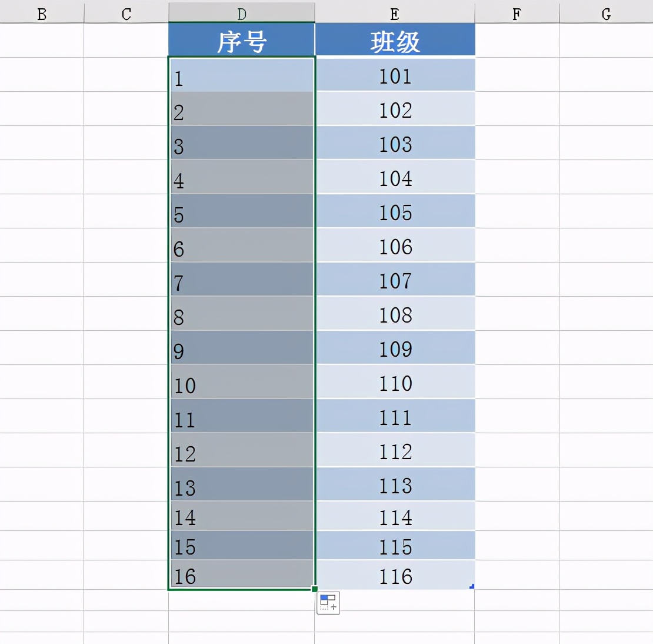Click an empty cell in column C beside 序号
Viewport: 653px width, 644px height.
[x=126, y=39]
